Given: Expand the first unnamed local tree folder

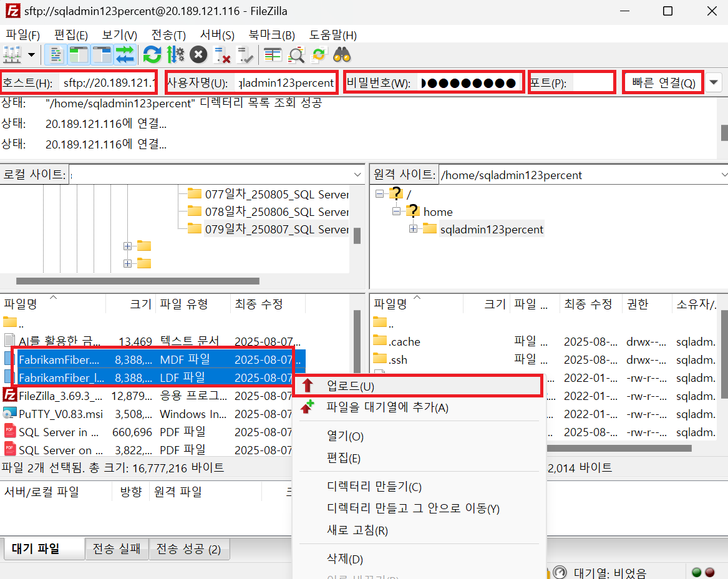Looking at the screenshot, I should (127, 246).
